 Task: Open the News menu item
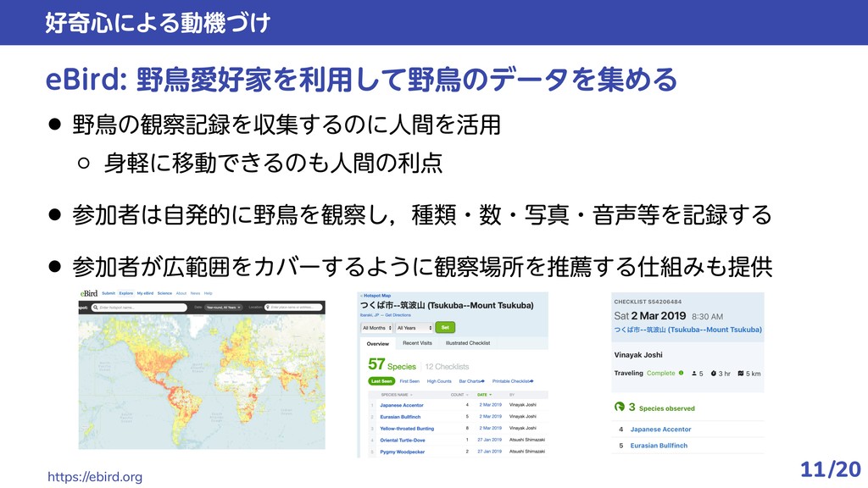[x=196, y=293]
